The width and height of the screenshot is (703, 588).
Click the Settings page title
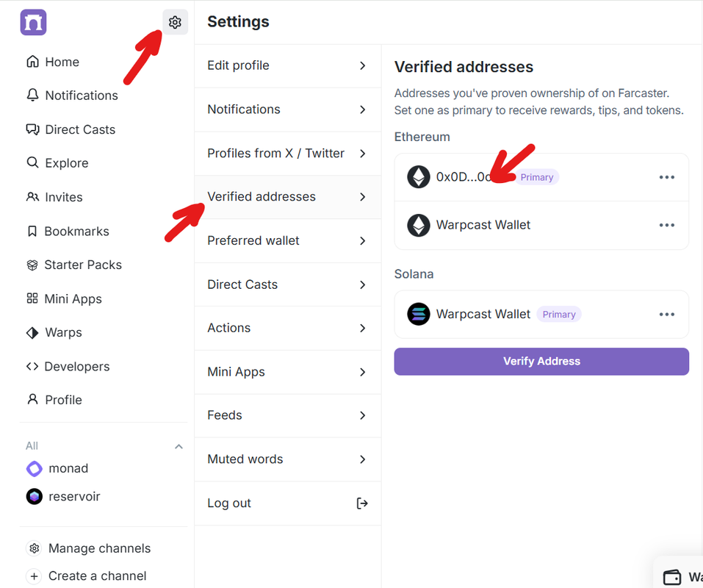(238, 21)
